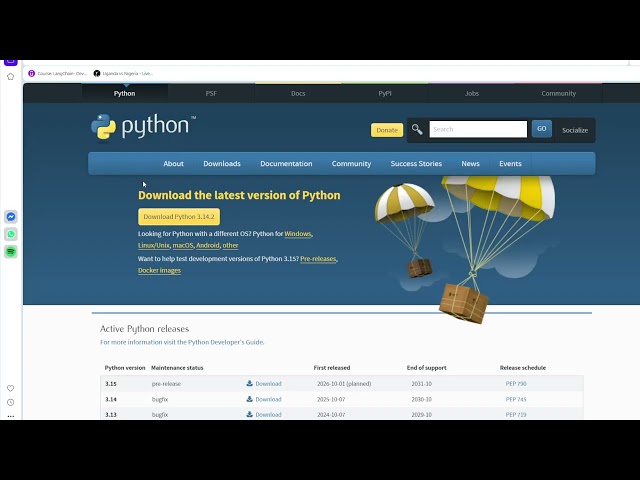Image resolution: width=640 pixels, height=480 pixels.
Task: Click '2026-10-01 (planned)' date cell
Action: point(344,384)
